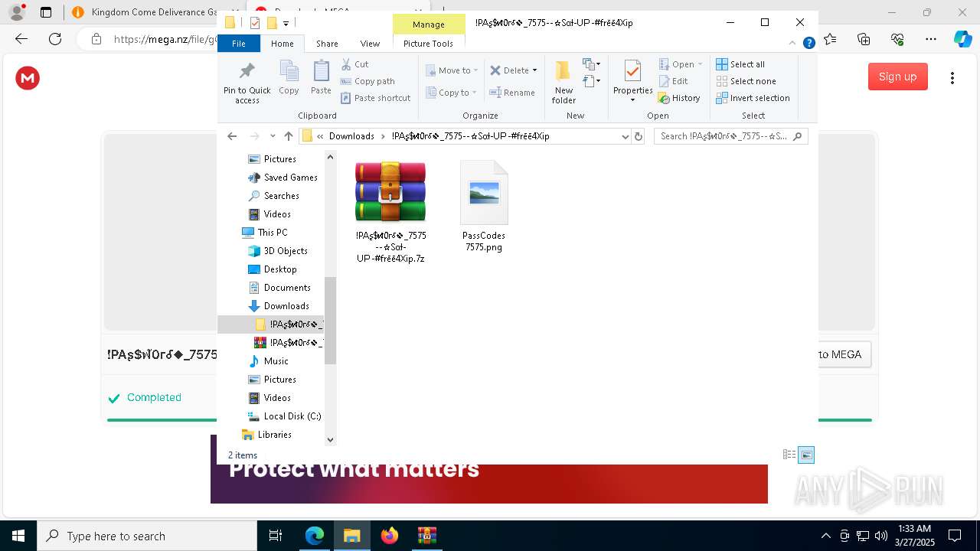Open recent locations dropdown arrow
The width and height of the screenshot is (980, 551).
273,136
